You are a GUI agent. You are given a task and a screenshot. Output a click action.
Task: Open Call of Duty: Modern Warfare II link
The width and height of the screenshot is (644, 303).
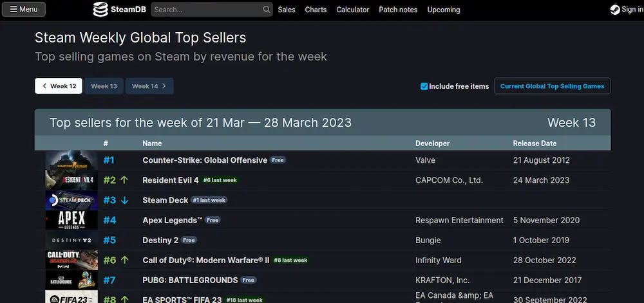coord(206,261)
